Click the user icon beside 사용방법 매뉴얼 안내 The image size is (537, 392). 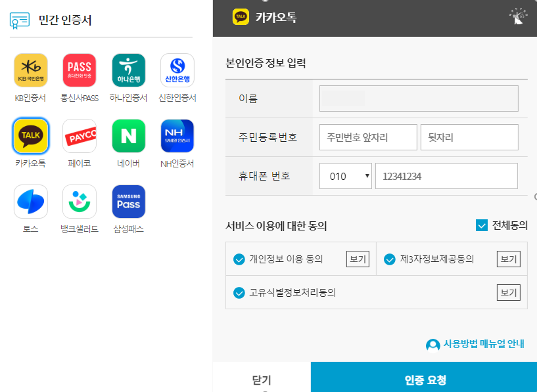click(433, 345)
